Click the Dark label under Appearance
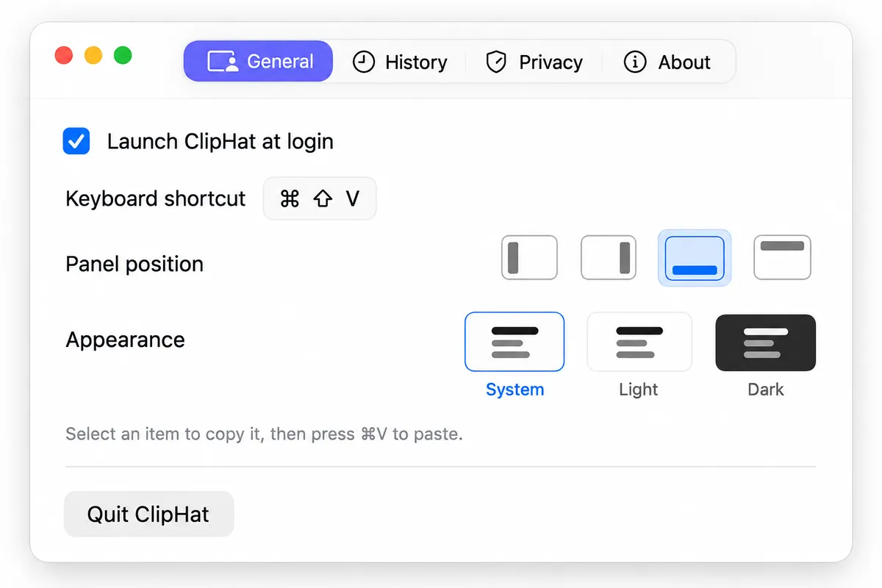882x588 pixels. (766, 390)
